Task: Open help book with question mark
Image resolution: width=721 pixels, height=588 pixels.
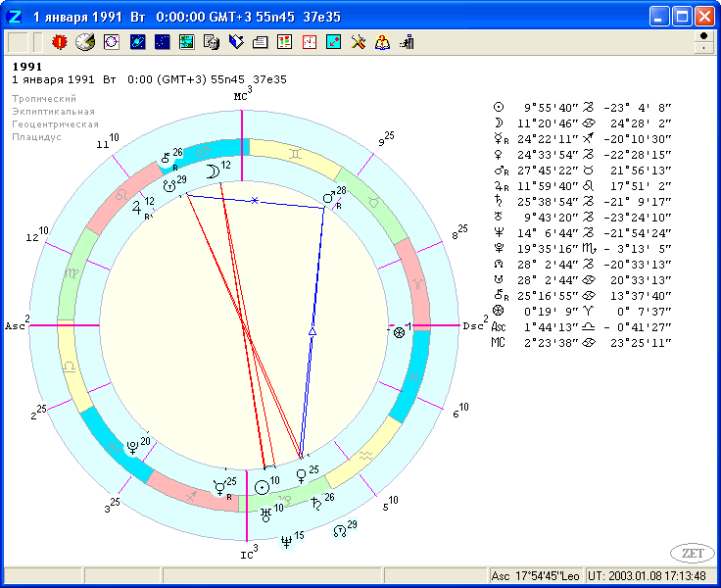Action: (x=383, y=42)
